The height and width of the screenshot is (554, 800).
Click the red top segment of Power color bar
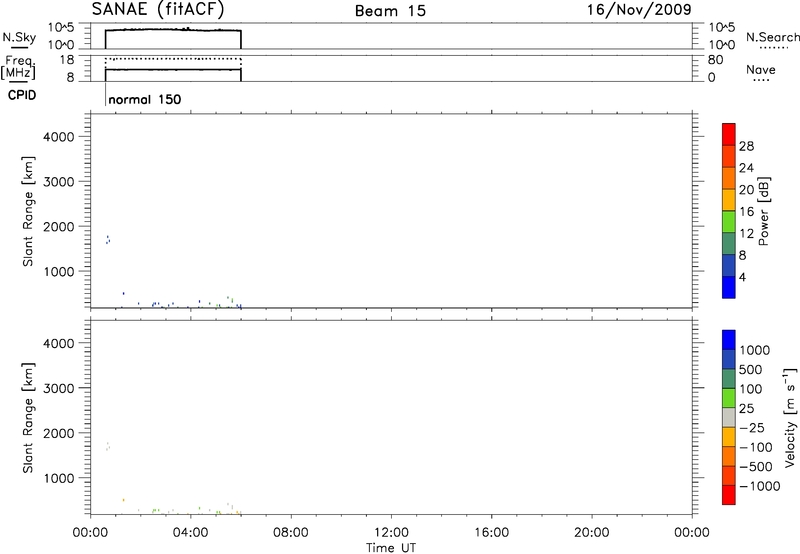(729, 134)
